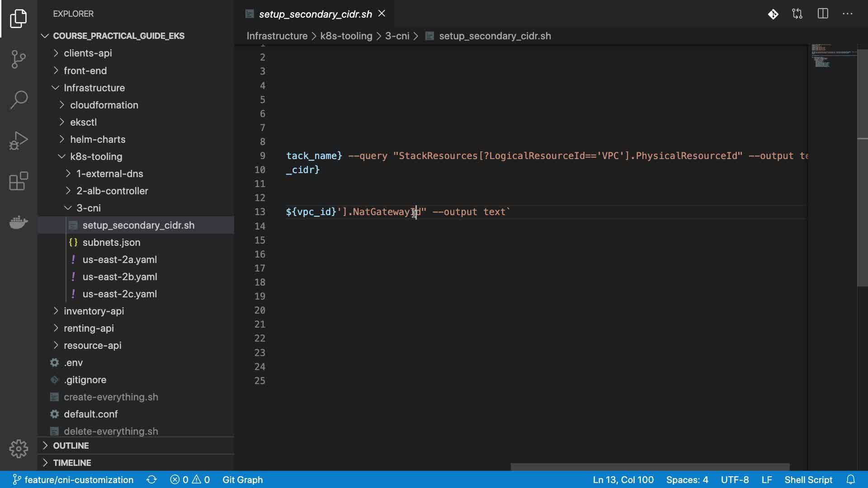The height and width of the screenshot is (488, 868).
Task: Change language mode Shell Script
Action: tap(808, 479)
